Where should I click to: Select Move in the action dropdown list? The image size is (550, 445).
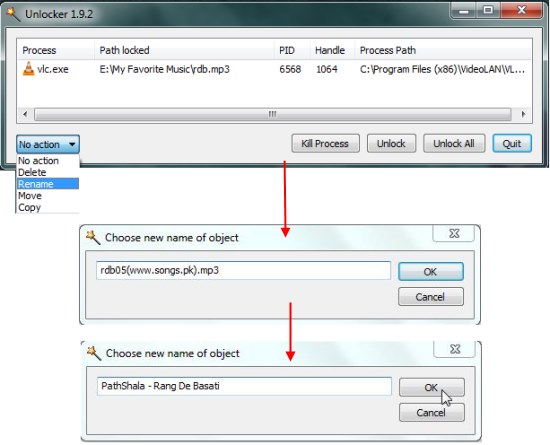coord(48,195)
